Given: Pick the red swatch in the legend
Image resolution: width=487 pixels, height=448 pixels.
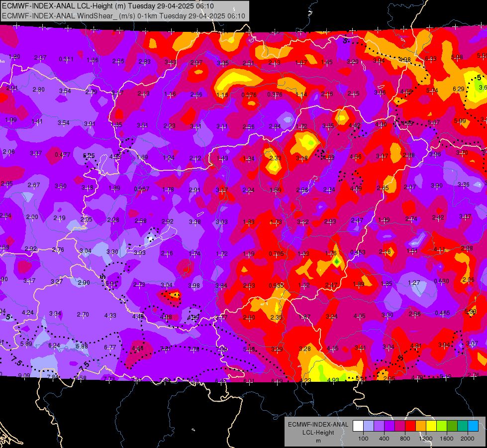Looking at the screenshot, I should coord(410,426).
